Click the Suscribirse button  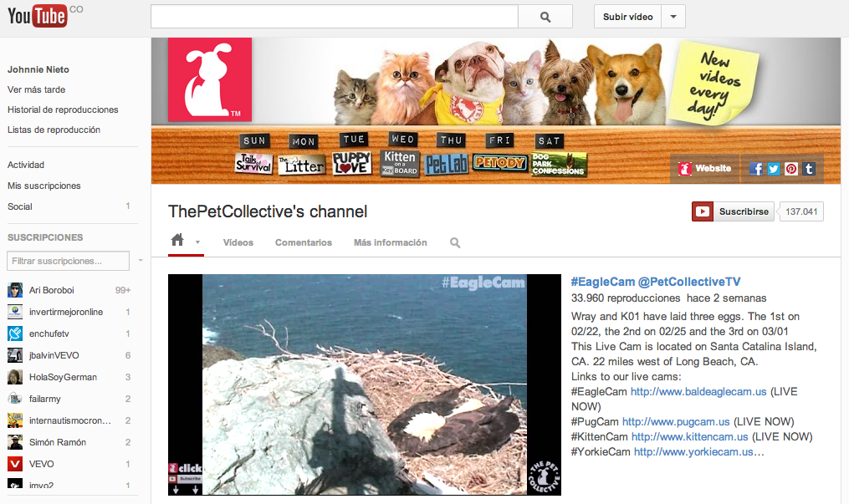click(733, 211)
